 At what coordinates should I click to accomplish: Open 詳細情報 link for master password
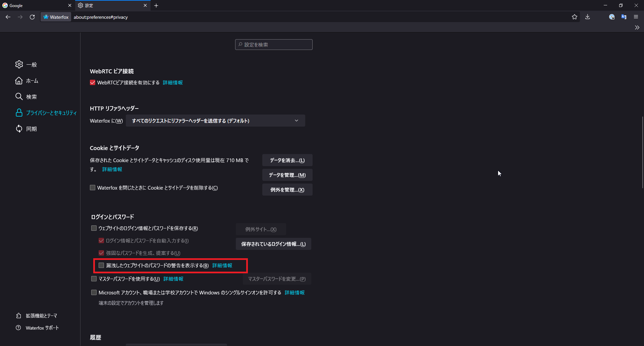pyautogui.click(x=173, y=279)
